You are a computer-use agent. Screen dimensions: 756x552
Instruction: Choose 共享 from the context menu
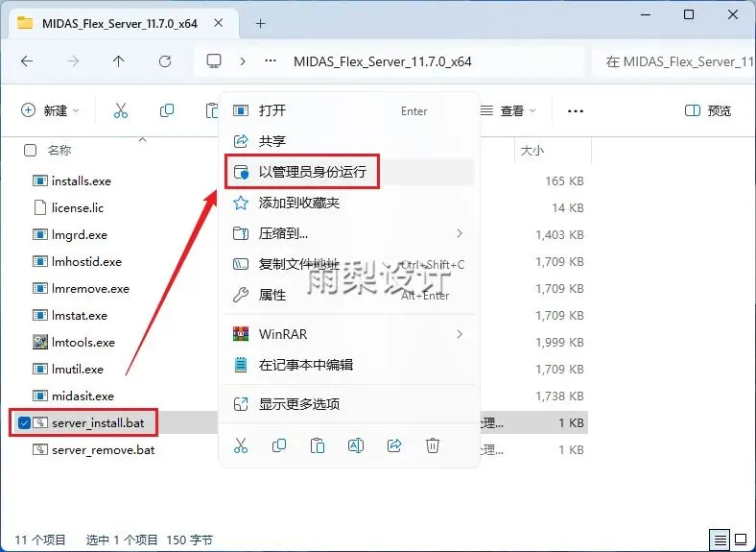point(349,141)
